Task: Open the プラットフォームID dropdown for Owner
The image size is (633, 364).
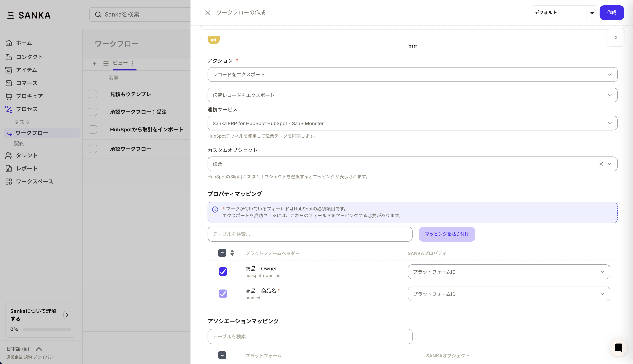Action: pos(509,272)
